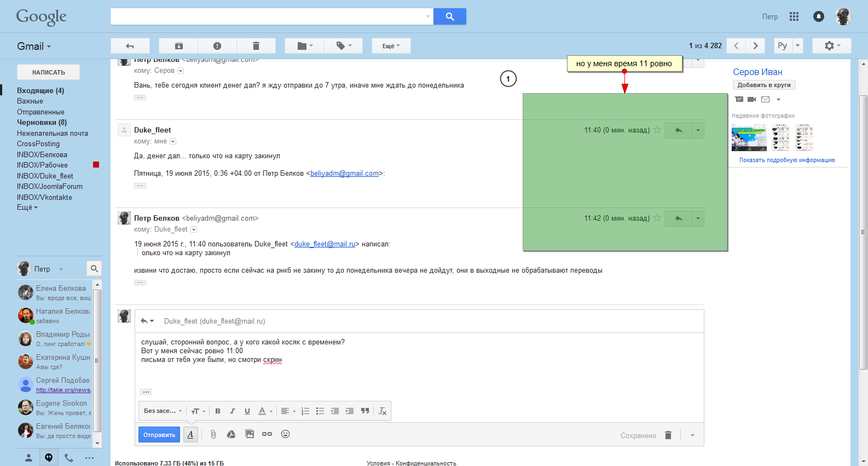The image size is (868, 466).
Task: Decrease indent in reply
Action: coord(335,411)
